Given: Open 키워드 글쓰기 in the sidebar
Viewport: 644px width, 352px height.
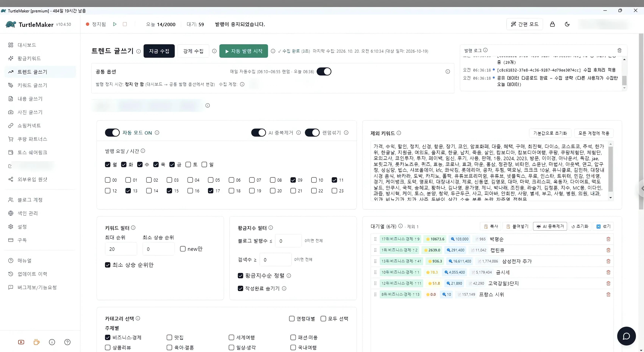Looking at the screenshot, I should click(x=40, y=85).
